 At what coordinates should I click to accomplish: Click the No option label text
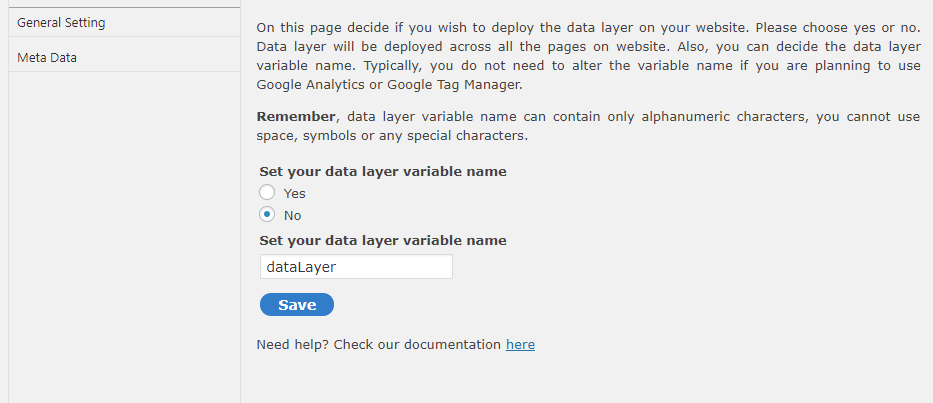293,215
